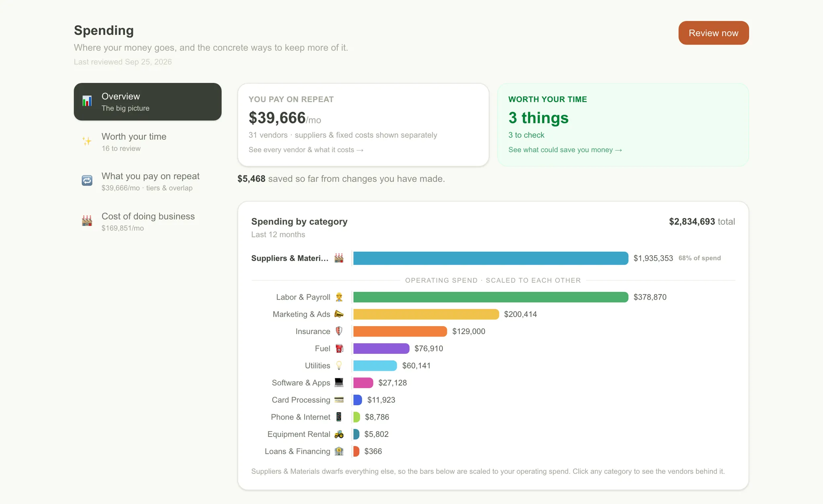Image resolution: width=823 pixels, height=504 pixels.
Task: Follow See what could save you money link
Action: point(565,150)
